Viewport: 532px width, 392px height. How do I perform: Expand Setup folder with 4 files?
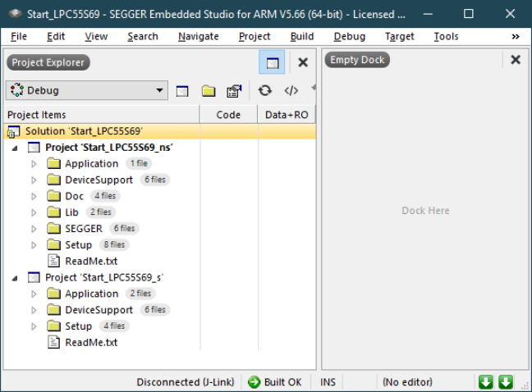pos(34,326)
